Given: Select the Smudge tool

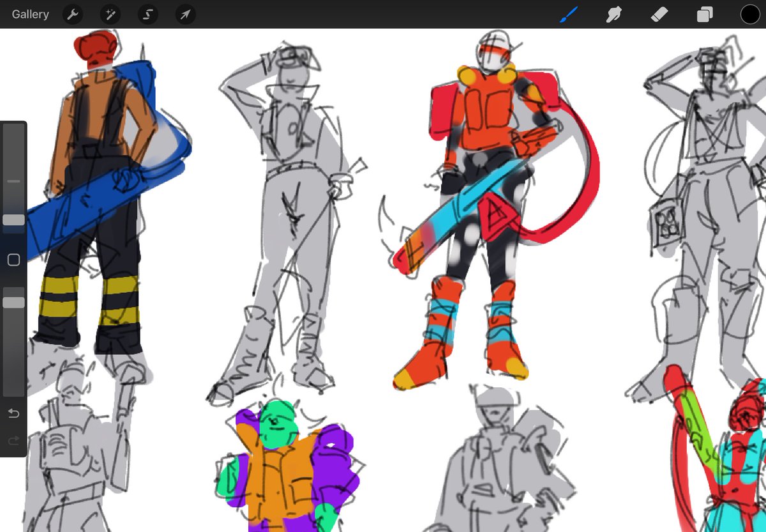Looking at the screenshot, I should click(x=614, y=14).
